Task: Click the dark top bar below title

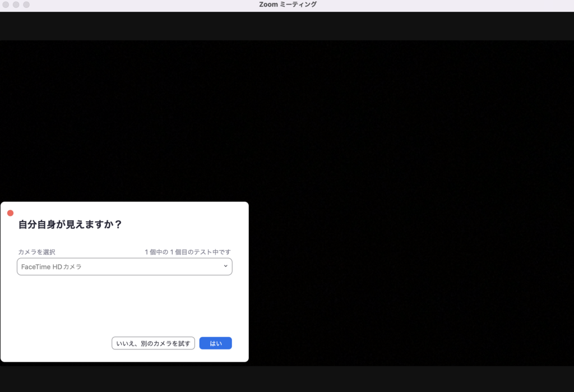Action: [x=287, y=26]
